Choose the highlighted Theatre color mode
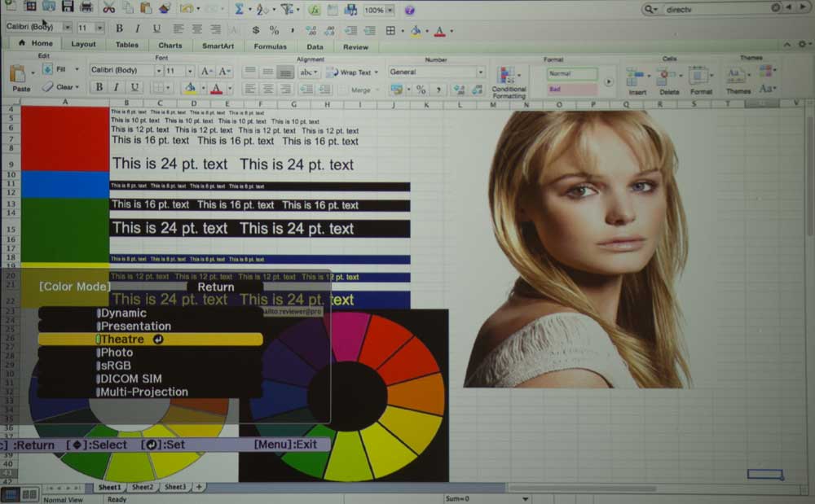The image size is (815, 504). coord(150,340)
